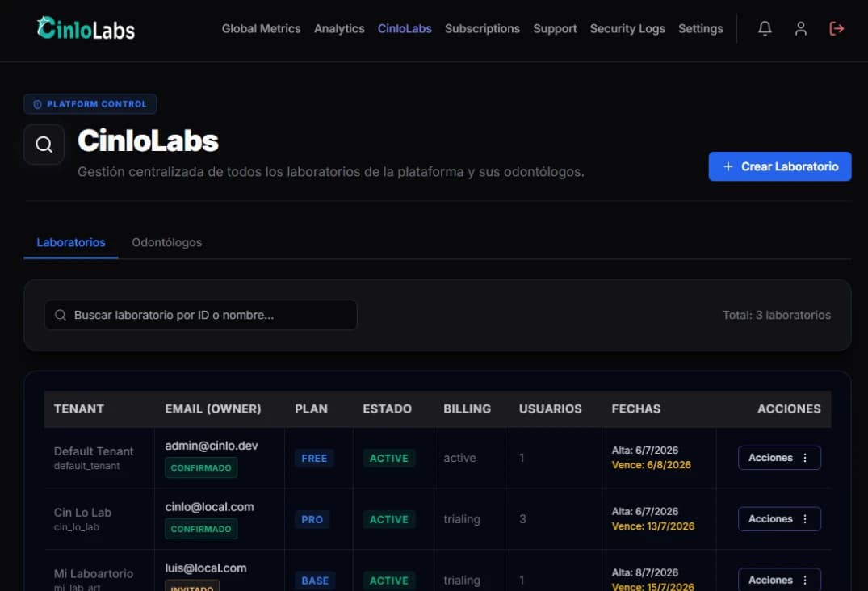Click the PRO plan badge
Image resolution: width=868 pixels, height=591 pixels.
click(312, 520)
